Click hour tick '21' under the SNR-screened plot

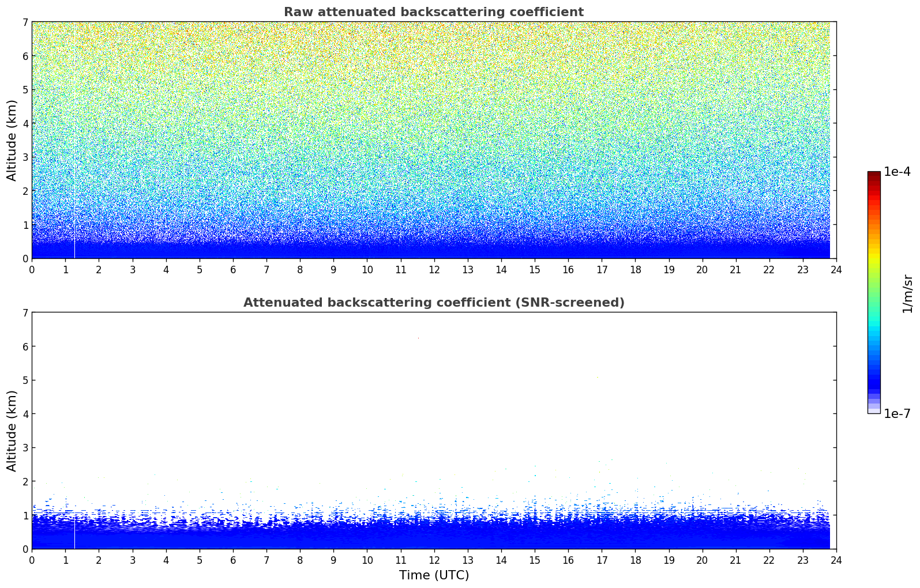click(735, 560)
